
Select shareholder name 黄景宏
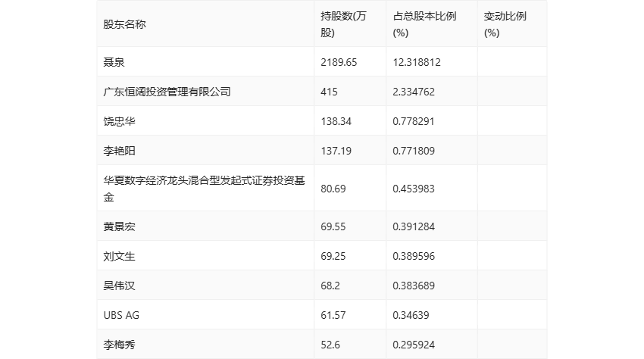119,226
